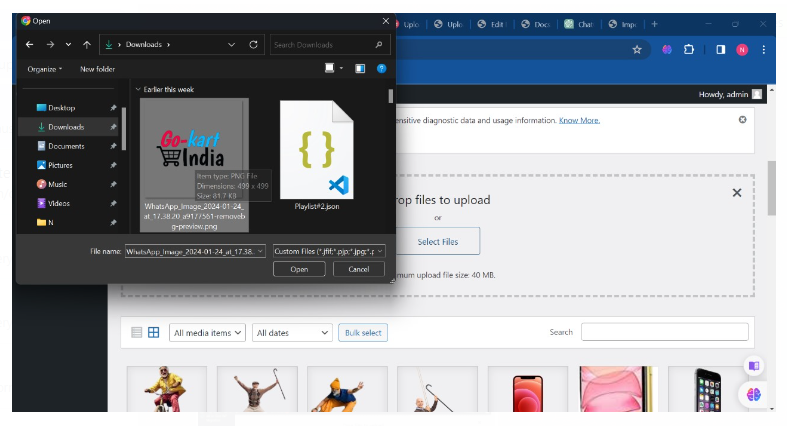This screenshot has width=787, height=426.
Task: Select Documents in the navigation pane
Action: click(x=66, y=146)
